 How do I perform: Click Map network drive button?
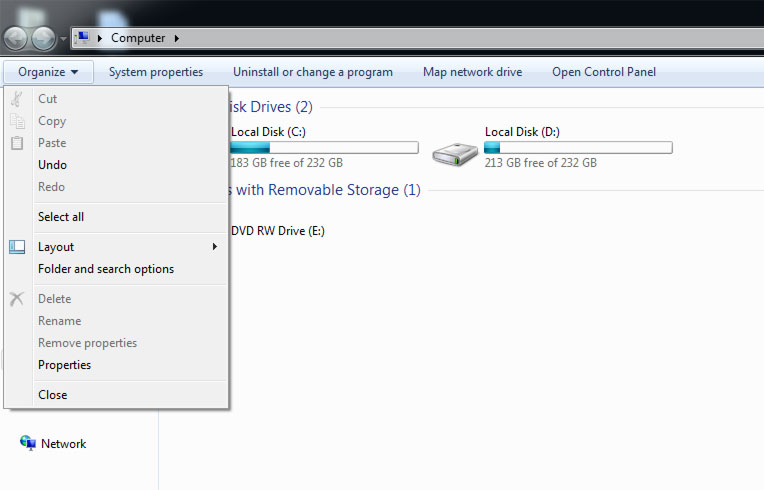[x=472, y=72]
